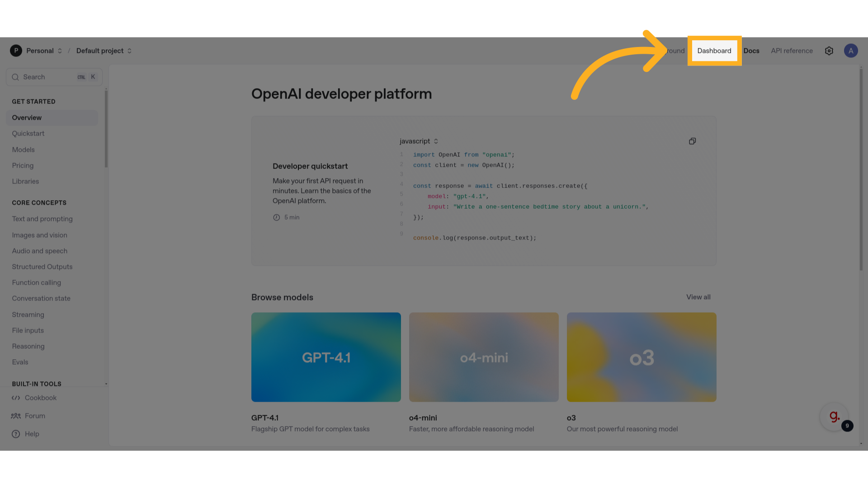Click 'Our most powerful reasoning model' text
The image size is (868, 488).
point(622,429)
